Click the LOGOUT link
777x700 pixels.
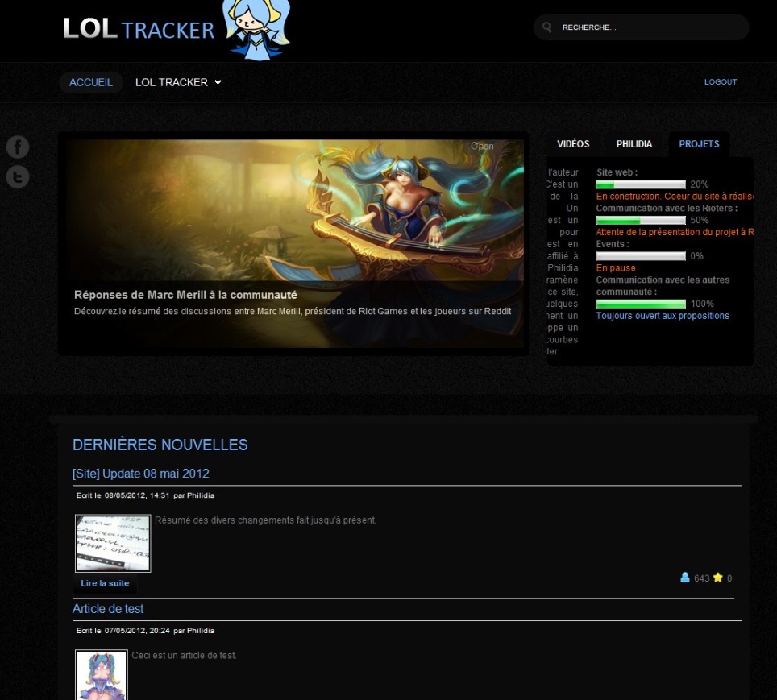pyautogui.click(x=721, y=81)
